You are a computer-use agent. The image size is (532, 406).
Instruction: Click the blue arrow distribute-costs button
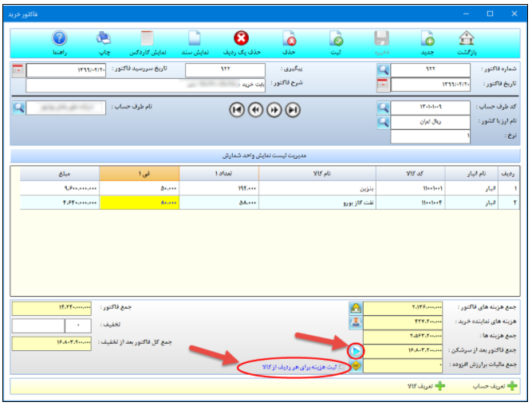tap(356, 350)
